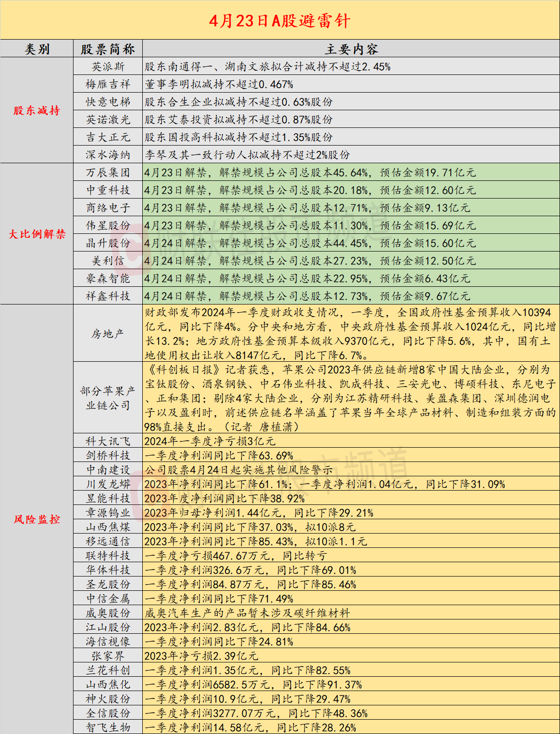Select stock name 万辰集团

108,172
